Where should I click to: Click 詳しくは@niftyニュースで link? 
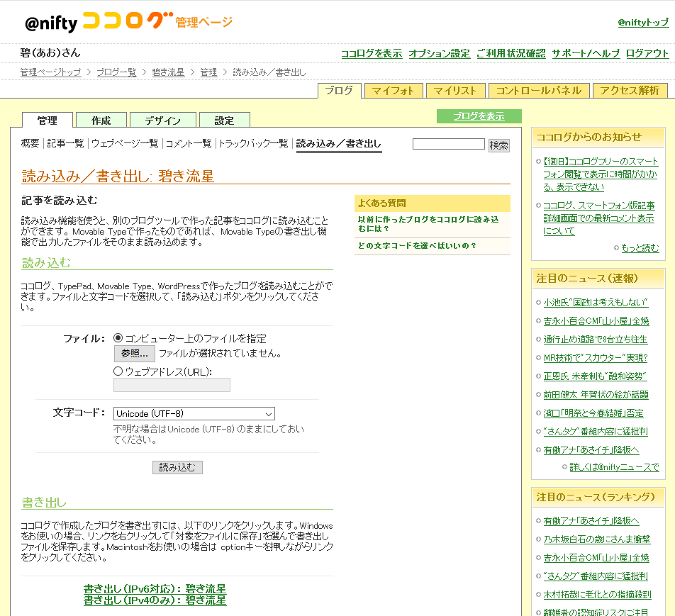coord(614,467)
